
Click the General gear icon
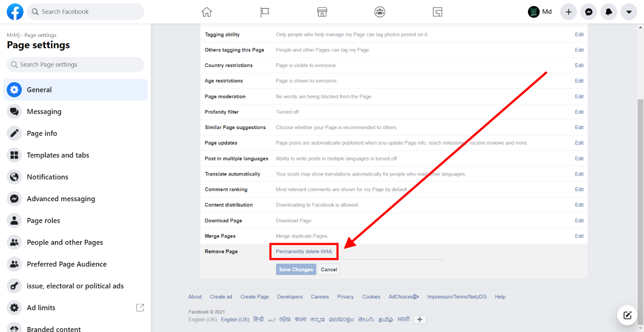pos(14,90)
